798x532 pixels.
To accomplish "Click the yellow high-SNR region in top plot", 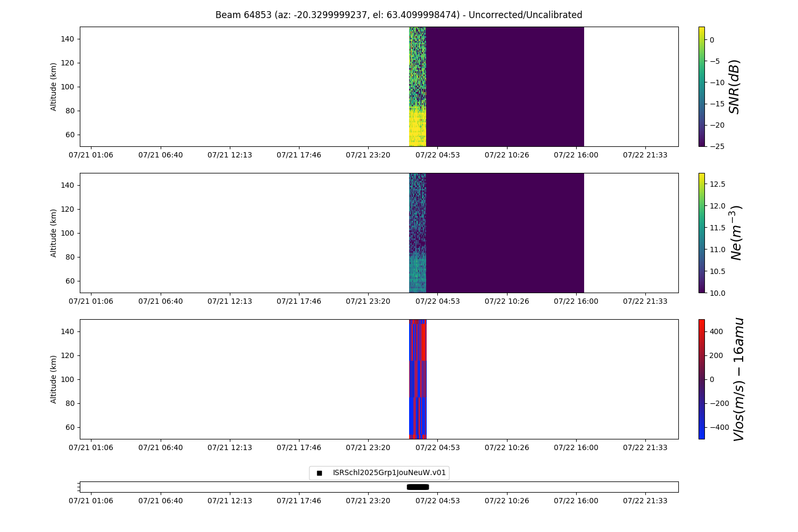I will (417, 128).
